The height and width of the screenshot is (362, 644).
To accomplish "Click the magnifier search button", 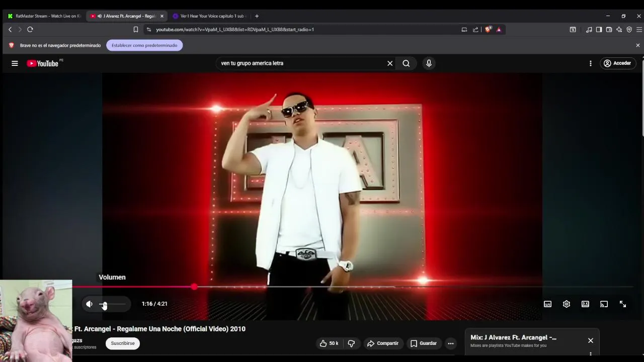I will [406, 63].
